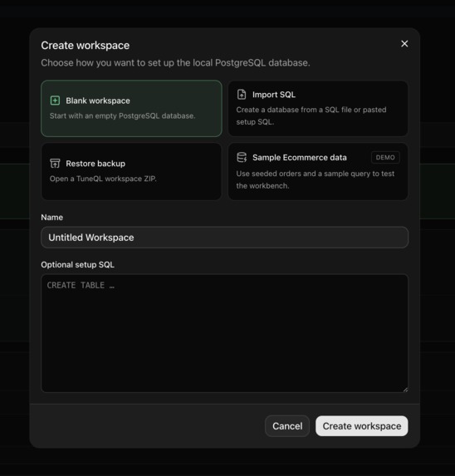Click the Restore backup archive icon

pyautogui.click(x=55, y=164)
